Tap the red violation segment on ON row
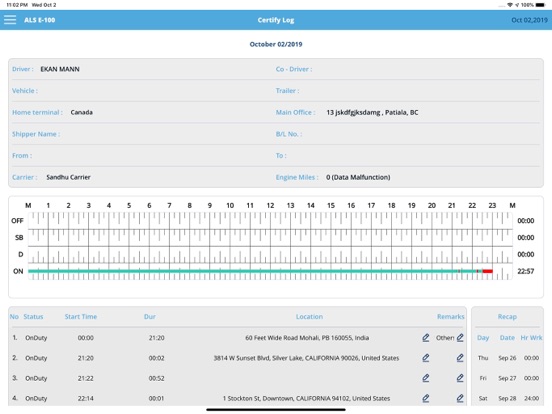Image resolution: width=552 pixels, height=414 pixels. (x=488, y=271)
